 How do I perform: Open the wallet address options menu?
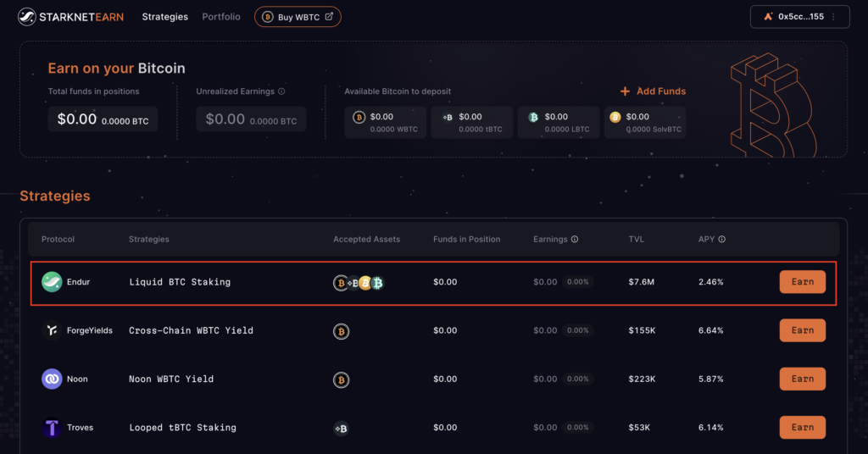click(x=834, y=17)
